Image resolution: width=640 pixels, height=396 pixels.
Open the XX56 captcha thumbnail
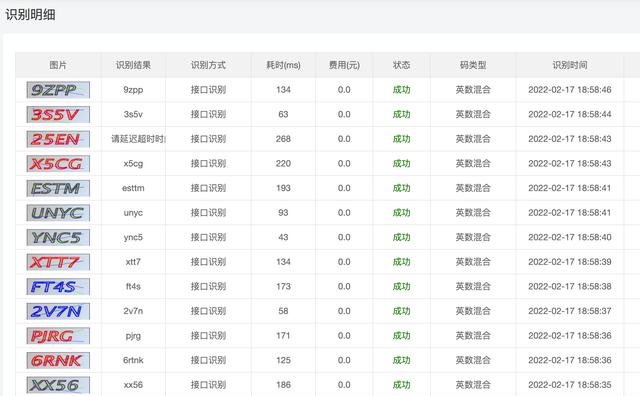tap(58, 385)
